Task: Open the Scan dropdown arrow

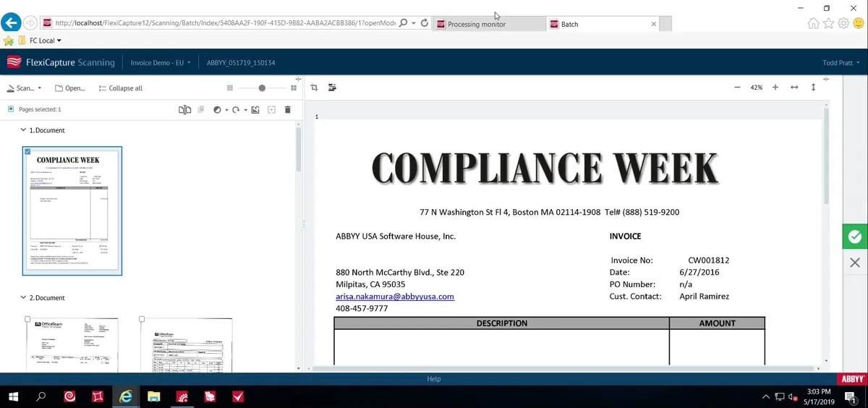Action: [x=39, y=88]
